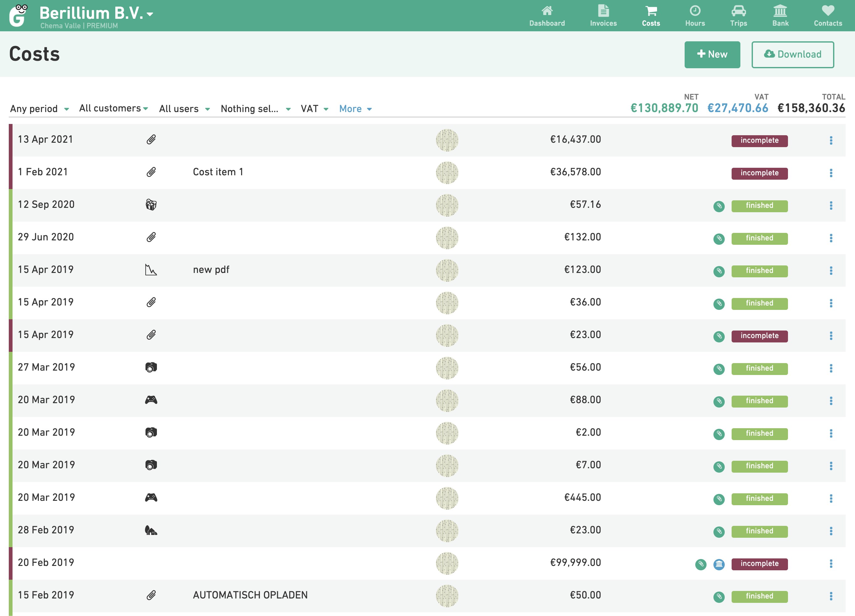Open the All customers dropdown
The image size is (855, 616).
tap(113, 109)
